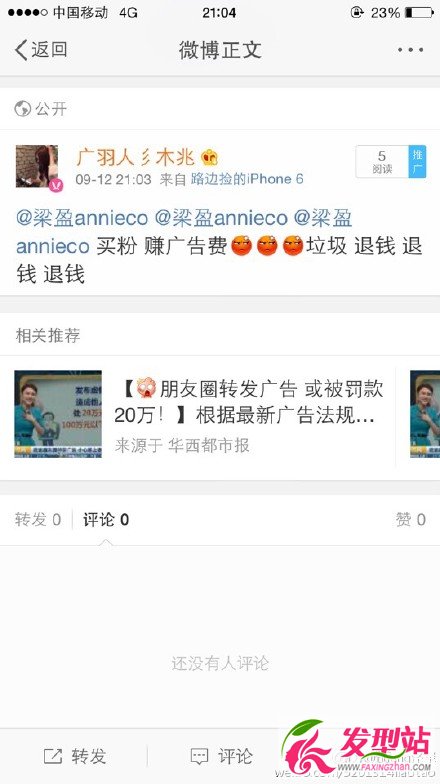Tap the blue 推广 promote button
The image size is (440, 784).
(x=417, y=162)
